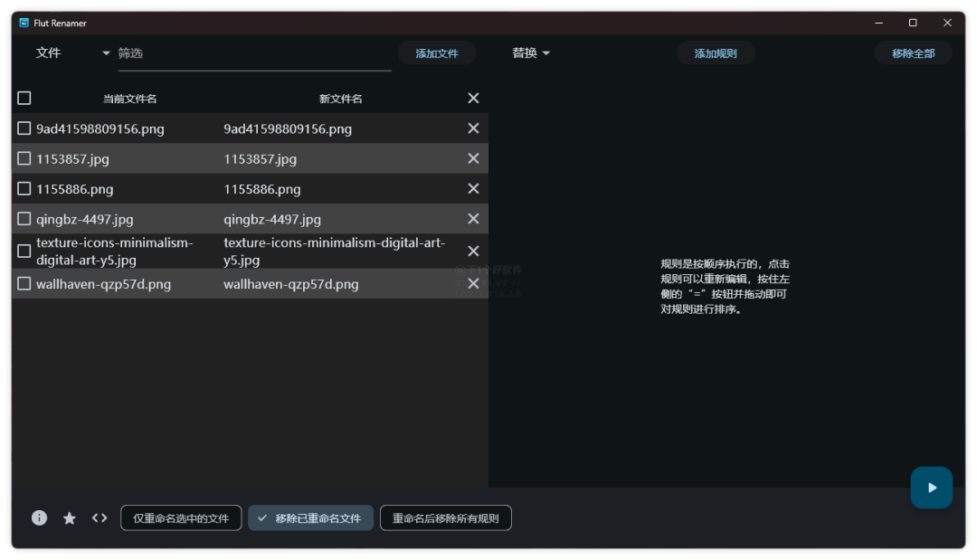977x560 pixels.
Task: Clear all files with the header X icon
Action: coord(472,98)
